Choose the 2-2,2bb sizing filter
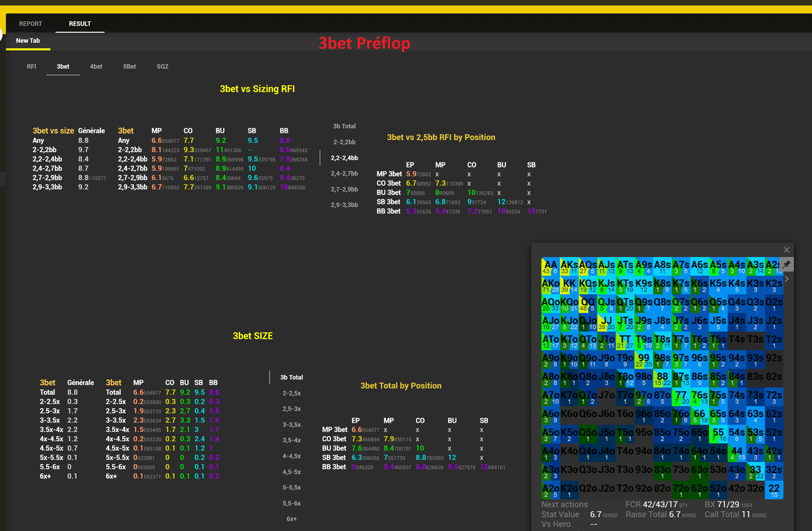812x531 pixels. (x=345, y=142)
